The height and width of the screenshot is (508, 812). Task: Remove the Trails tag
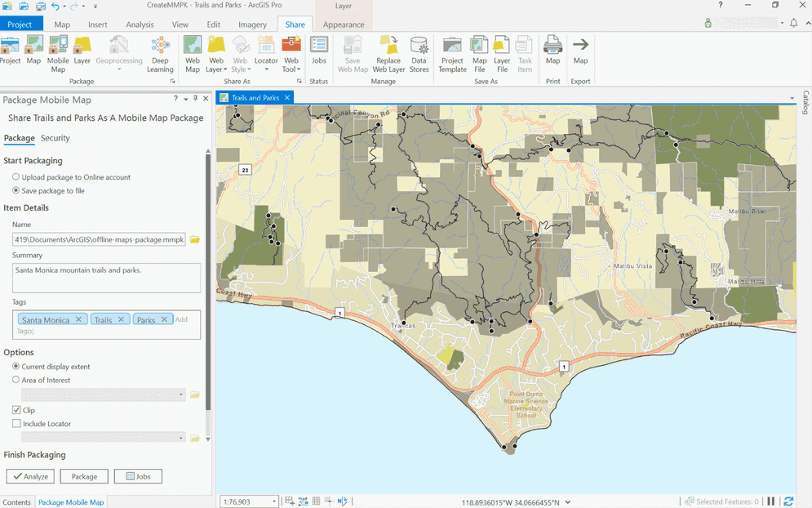point(122,319)
